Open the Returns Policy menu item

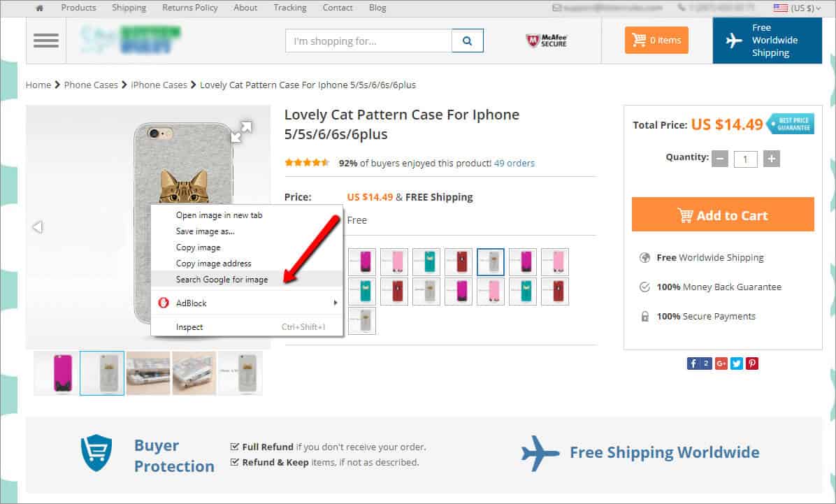(x=189, y=8)
